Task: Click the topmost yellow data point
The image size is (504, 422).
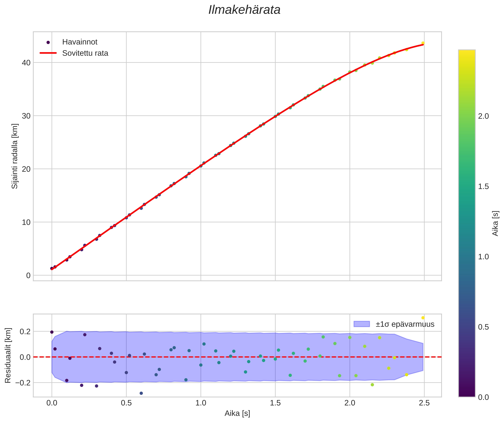Action: point(423,43)
